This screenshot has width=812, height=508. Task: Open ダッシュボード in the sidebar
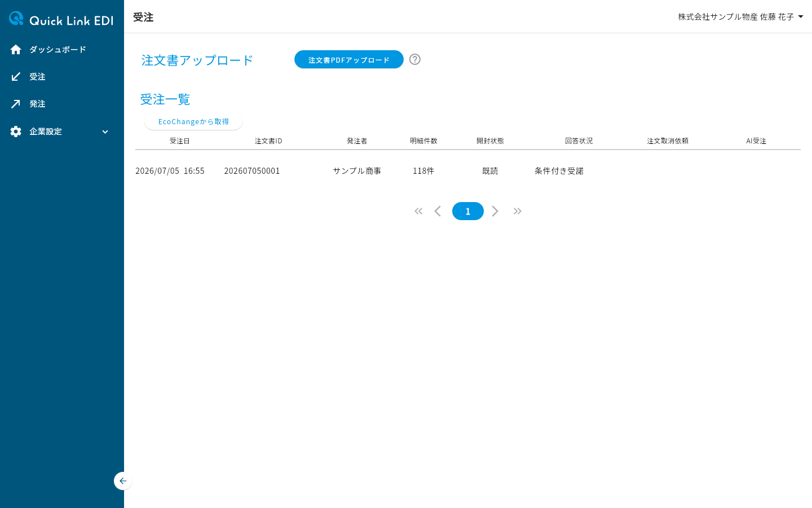(58, 50)
